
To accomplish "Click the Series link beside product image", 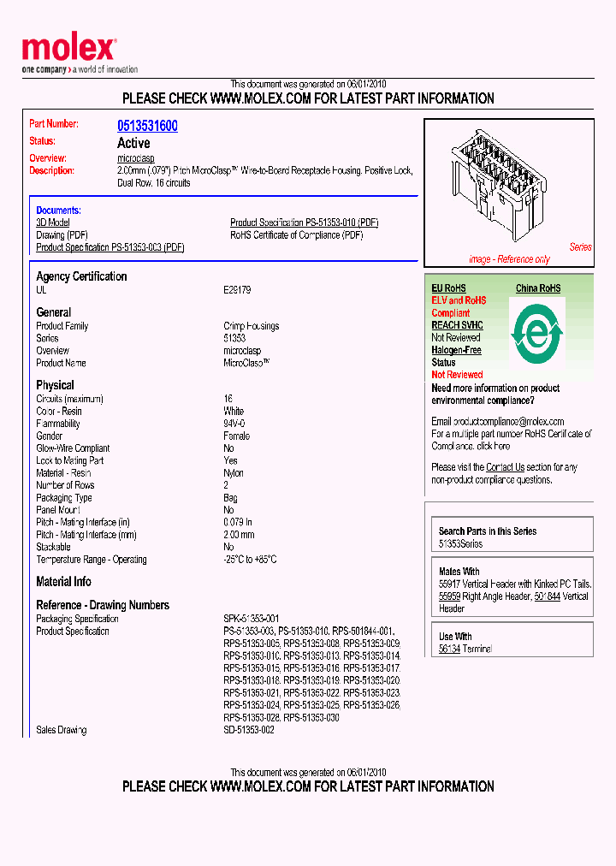I will [580, 247].
